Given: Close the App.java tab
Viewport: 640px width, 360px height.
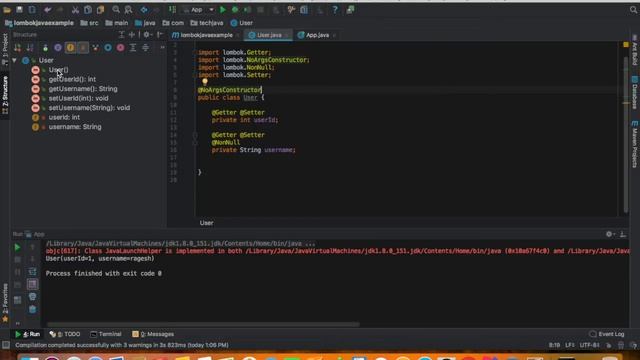Looking at the screenshot, I should (334, 36).
